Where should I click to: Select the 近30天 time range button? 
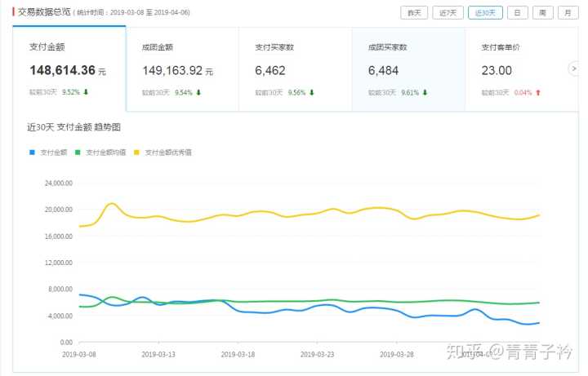tap(484, 12)
